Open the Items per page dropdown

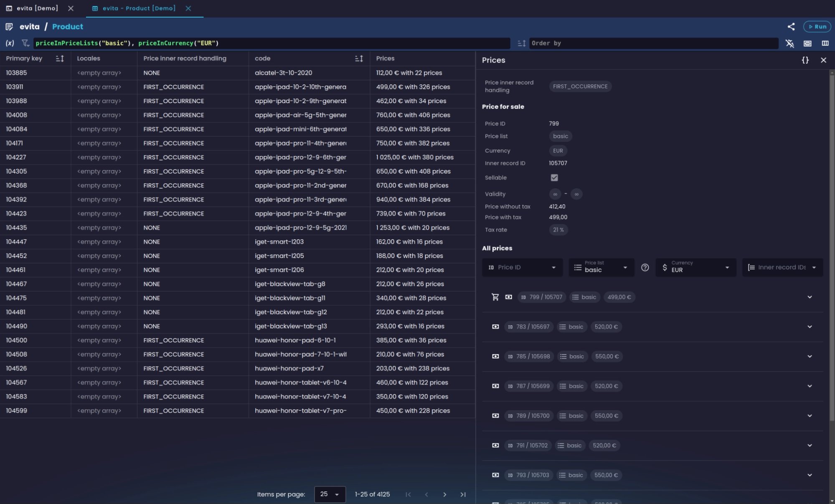[330, 494]
